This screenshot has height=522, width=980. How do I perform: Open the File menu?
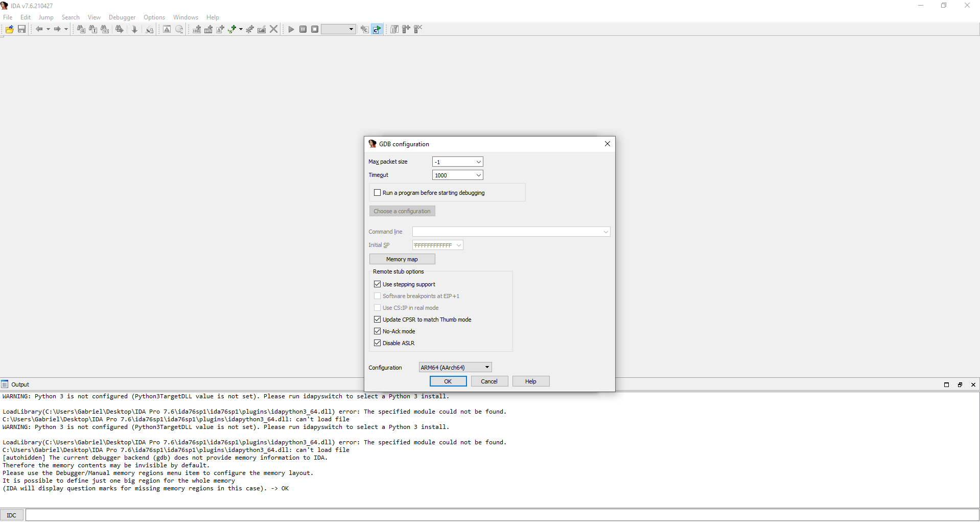(8, 17)
